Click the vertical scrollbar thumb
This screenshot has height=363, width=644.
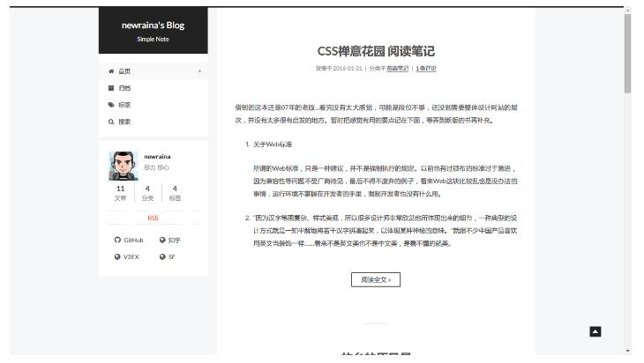(x=627, y=54)
